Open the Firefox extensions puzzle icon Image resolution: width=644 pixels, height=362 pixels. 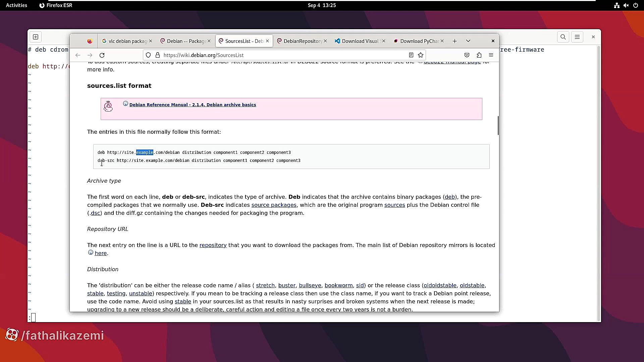coord(479,55)
